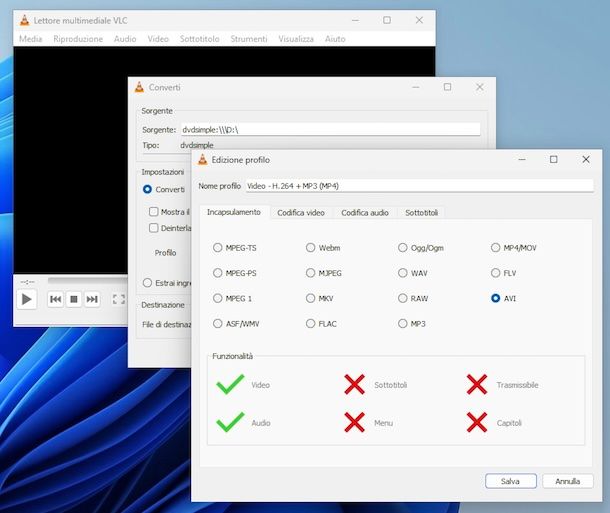
Task: Click the cone icon of Converti window
Action: click(139, 87)
